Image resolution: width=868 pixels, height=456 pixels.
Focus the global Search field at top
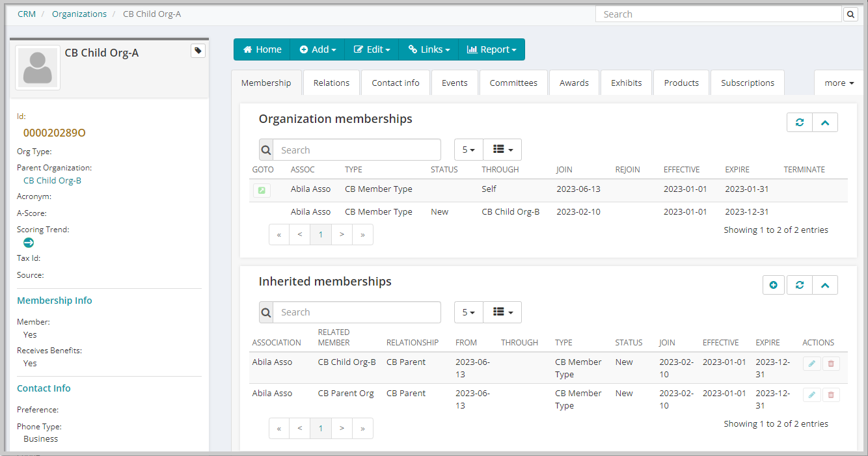point(718,14)
